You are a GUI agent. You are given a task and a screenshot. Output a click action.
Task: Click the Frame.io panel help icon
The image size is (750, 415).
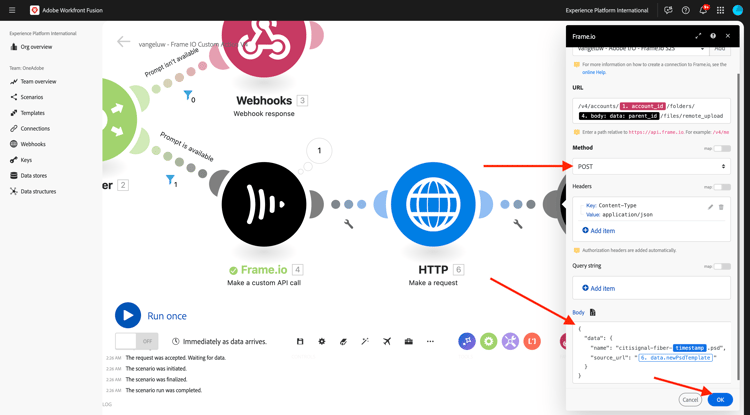(713, 36)
